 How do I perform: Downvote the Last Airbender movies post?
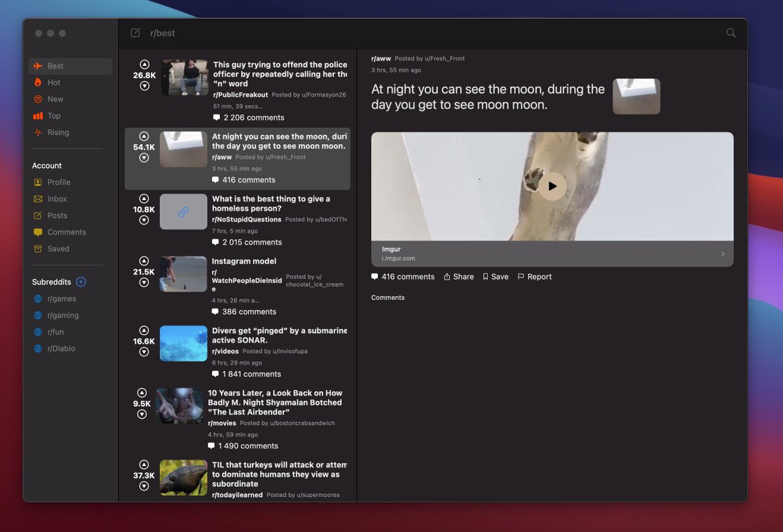[142, 414]
